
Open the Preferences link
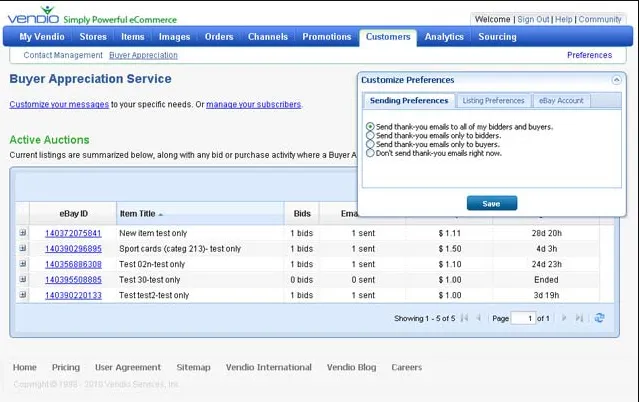[589, 55]
